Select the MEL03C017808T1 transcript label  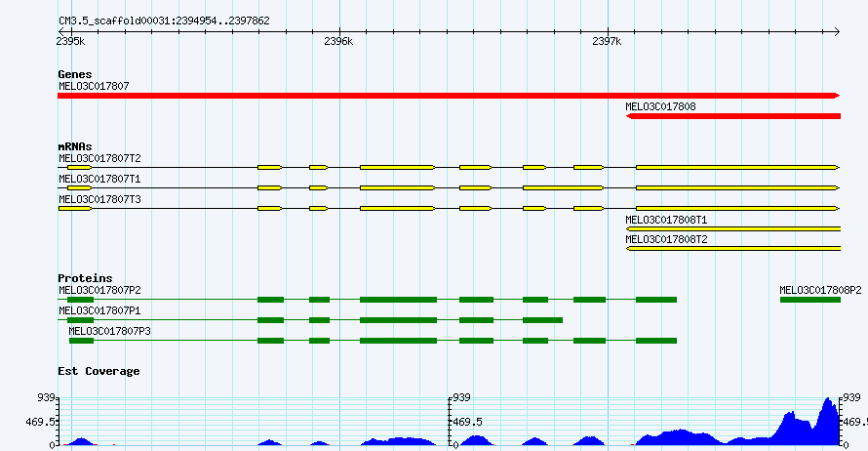pyautogui.click(x=666, y=220)
